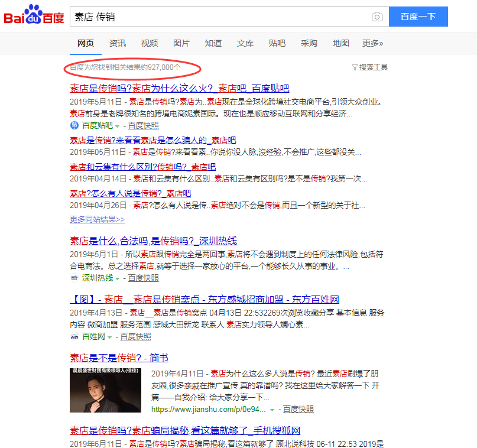Switch to the 贴吧 tab
Viewport: 477px width, 448px height.
pos(277,43)
